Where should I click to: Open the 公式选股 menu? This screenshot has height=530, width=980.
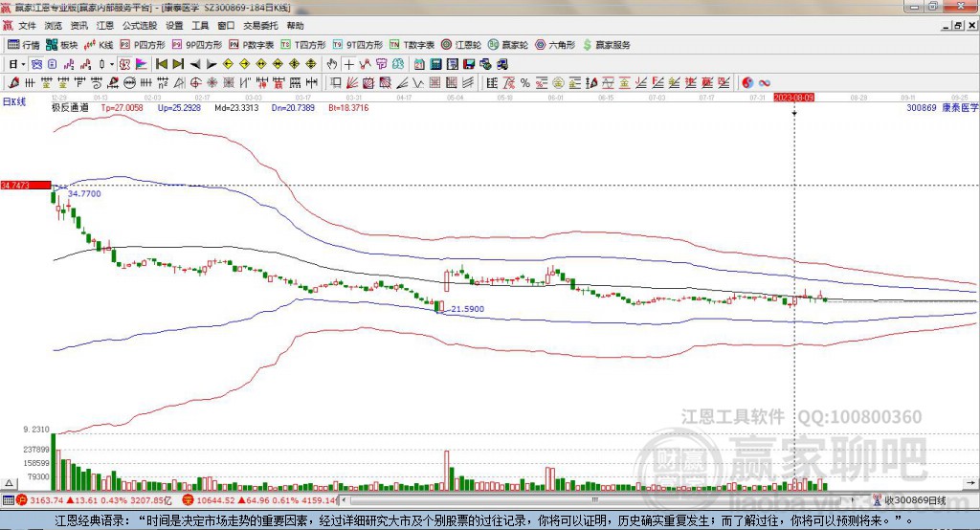coord(140,26)
